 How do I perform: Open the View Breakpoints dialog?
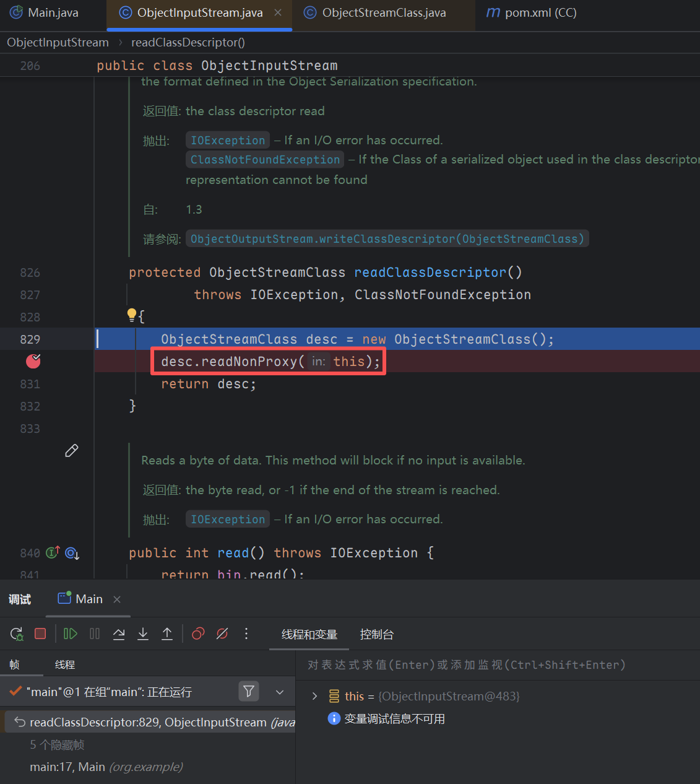(198, 634)
